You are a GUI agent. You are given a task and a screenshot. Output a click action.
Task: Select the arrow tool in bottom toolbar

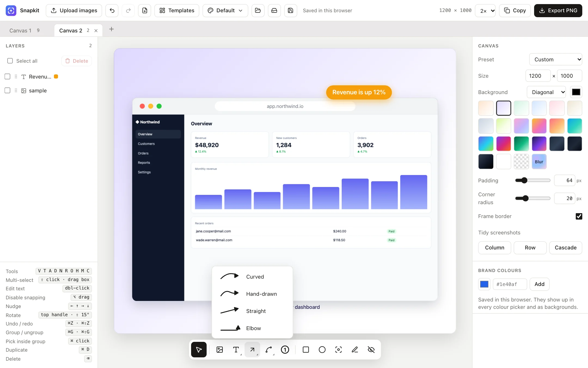(252, 349)
